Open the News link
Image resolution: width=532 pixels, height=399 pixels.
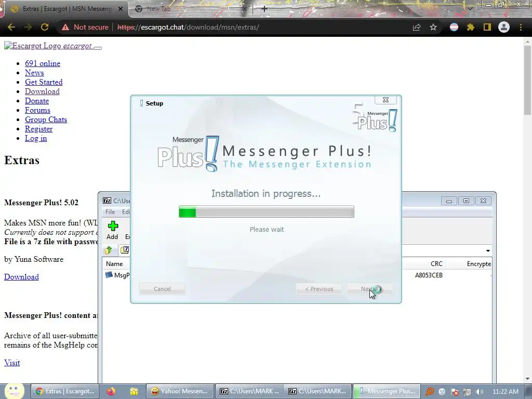click(34, 73)
